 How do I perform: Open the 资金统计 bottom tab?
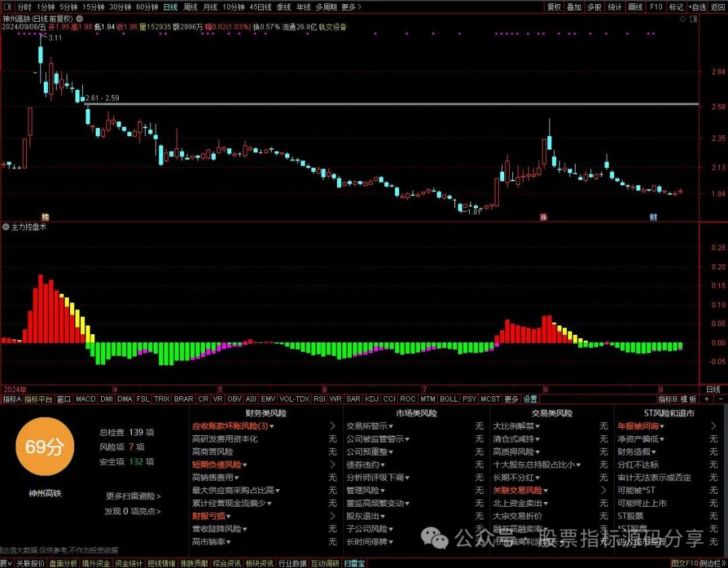[129, 563]
